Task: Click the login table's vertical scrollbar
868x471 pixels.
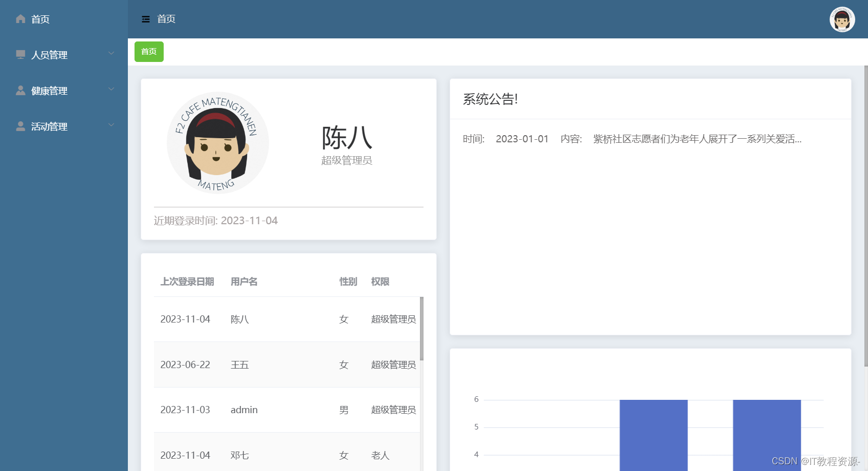Action: click(421, 329)
